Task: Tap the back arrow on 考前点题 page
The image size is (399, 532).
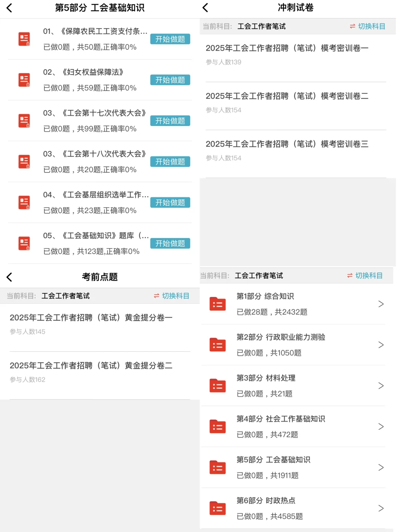Action: pyautogui.click(x=9, y=277)
